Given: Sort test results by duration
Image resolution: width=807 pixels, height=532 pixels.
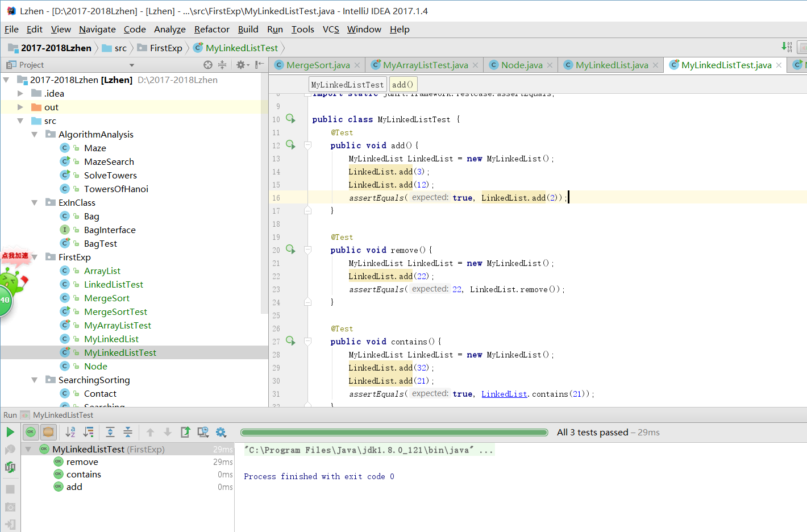Looking at the screenshot, I should pyautogui.click(x=89, y=432).
